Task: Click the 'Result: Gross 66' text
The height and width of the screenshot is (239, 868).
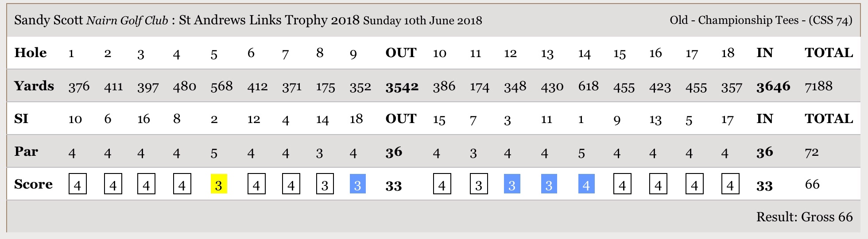Action: click(804, 217)
